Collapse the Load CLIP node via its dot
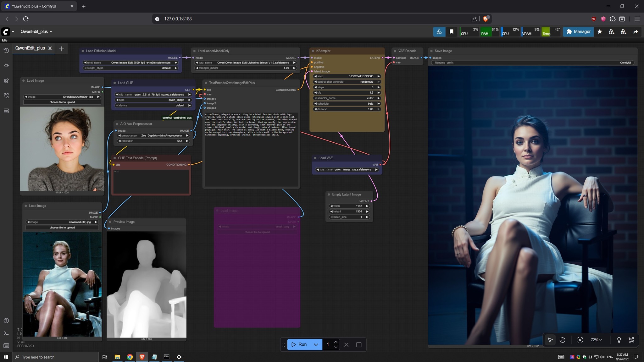Image resolution: width=644 pixels, height=362 pixels. click(115, 83)
